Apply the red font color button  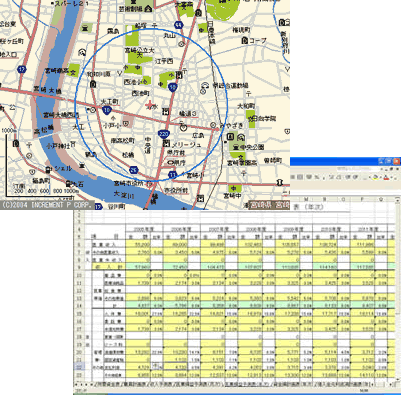coord(386,177)
